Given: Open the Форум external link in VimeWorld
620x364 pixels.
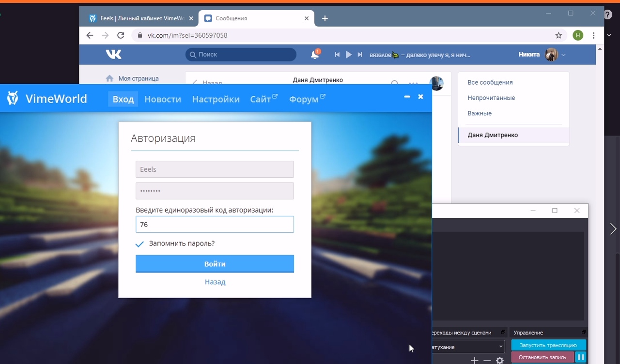Looking at the screenshot, I should [x=307, y=99].
